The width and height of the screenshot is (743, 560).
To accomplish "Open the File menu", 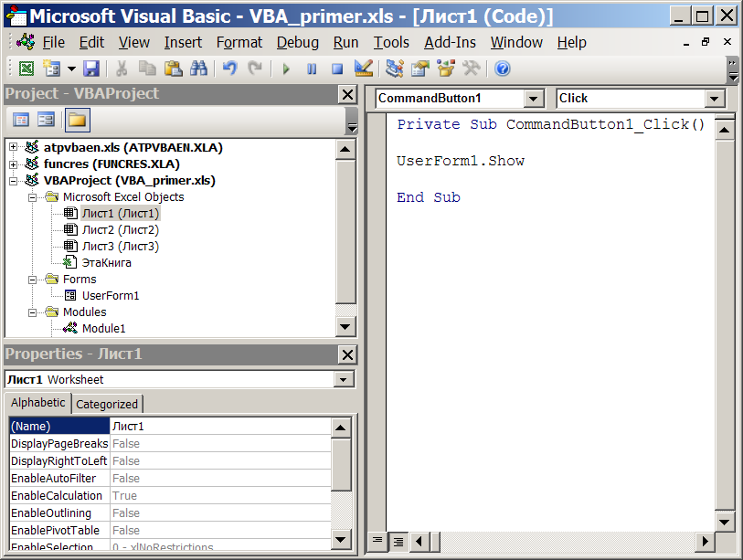I will pyautogui.click(x=54, y=43).
